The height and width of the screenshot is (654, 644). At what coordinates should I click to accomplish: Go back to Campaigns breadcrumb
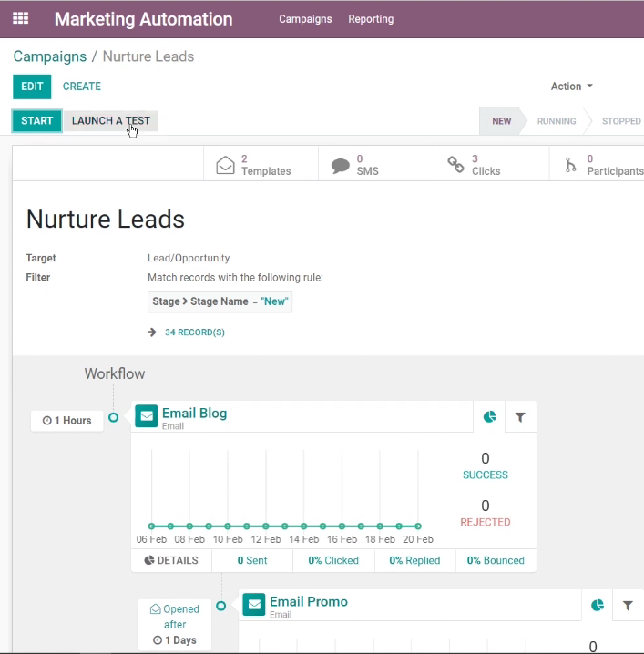pos(50,56)
